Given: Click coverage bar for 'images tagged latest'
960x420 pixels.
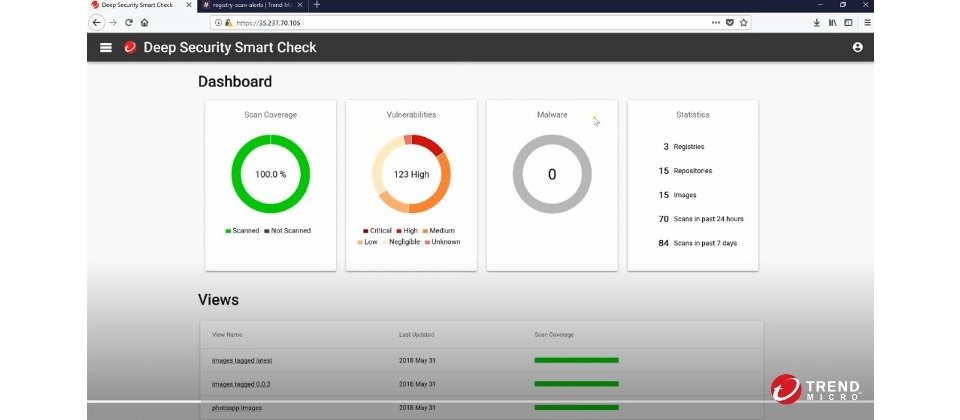Looking at the screenshot, I should tap(576, 360).
